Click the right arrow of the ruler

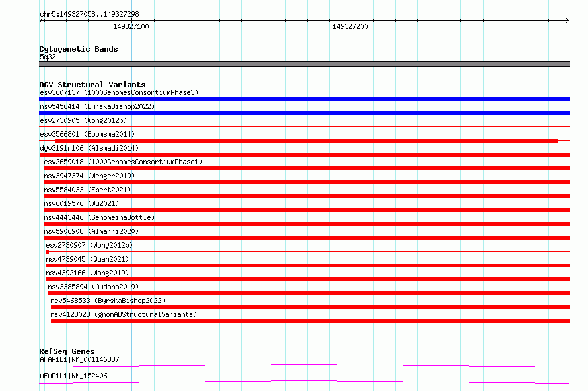(567, 20)
